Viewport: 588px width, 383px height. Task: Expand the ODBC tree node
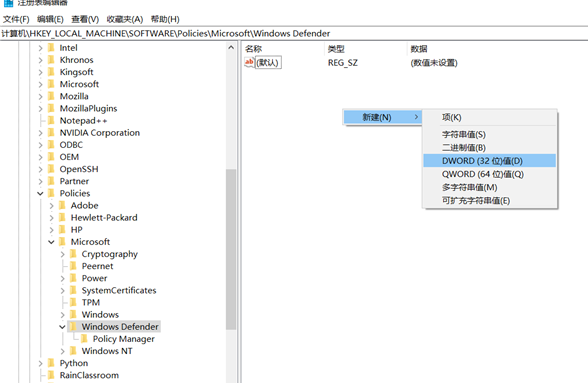pyautogui.click(x=40, y=145)
